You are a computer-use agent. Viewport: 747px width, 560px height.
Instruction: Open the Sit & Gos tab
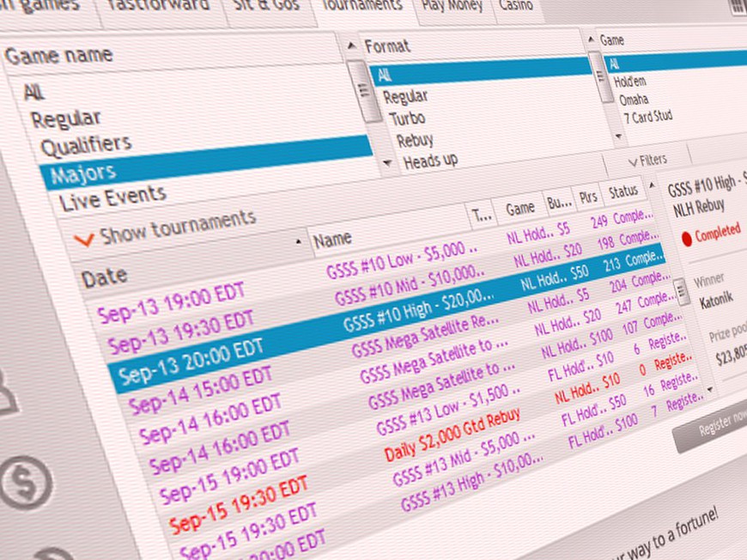(x=267, y=6)
